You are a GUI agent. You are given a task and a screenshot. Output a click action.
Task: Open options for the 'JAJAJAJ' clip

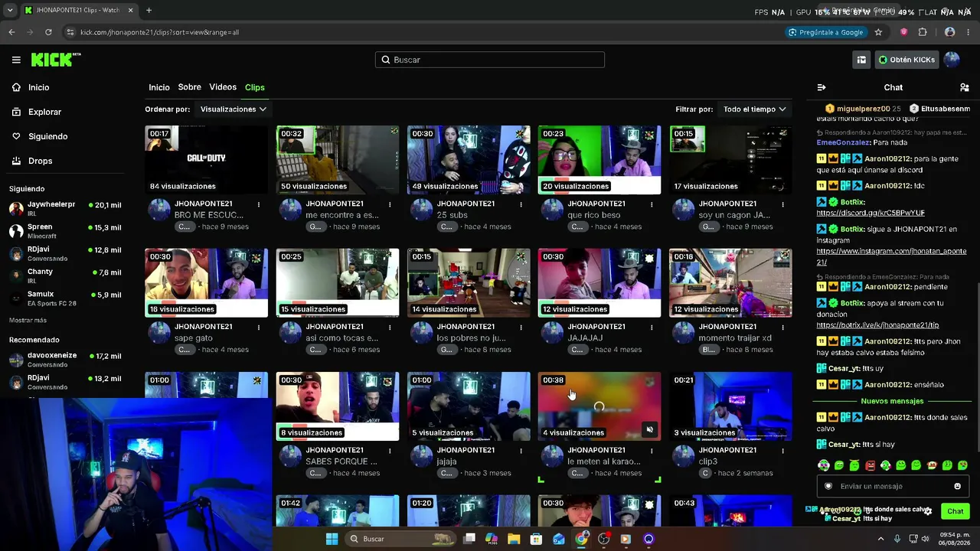[652, 328]
